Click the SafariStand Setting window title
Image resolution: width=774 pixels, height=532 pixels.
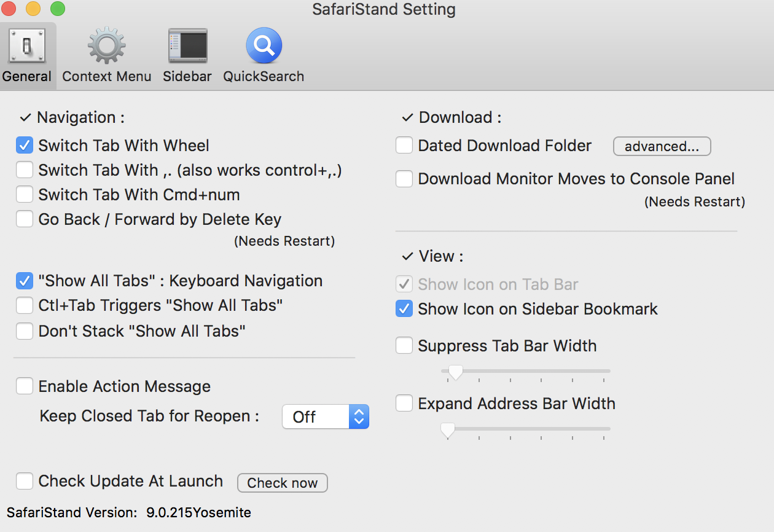(384, 10)
